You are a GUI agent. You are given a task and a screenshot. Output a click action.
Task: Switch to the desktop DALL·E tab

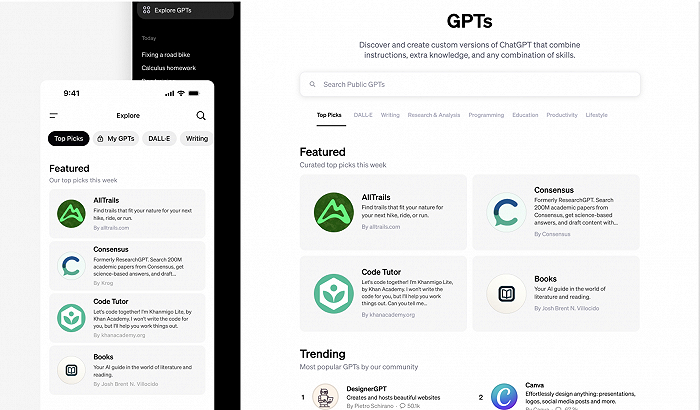pos(363,115)
